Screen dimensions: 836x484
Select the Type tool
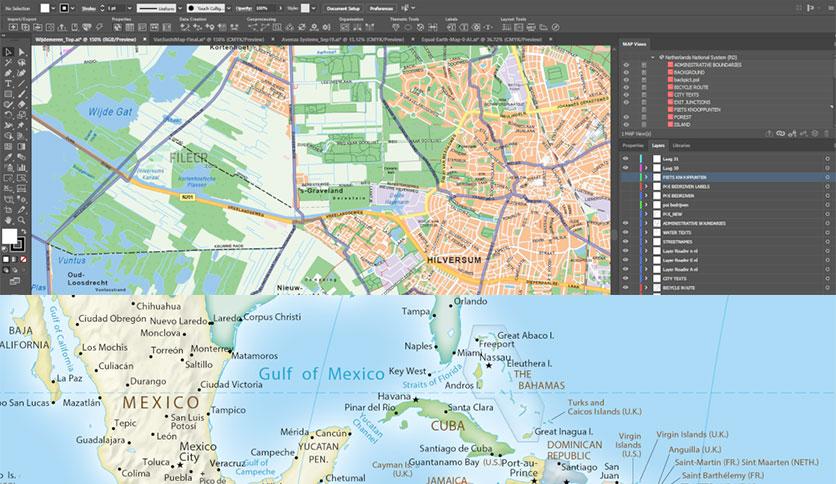click(8, 84)
